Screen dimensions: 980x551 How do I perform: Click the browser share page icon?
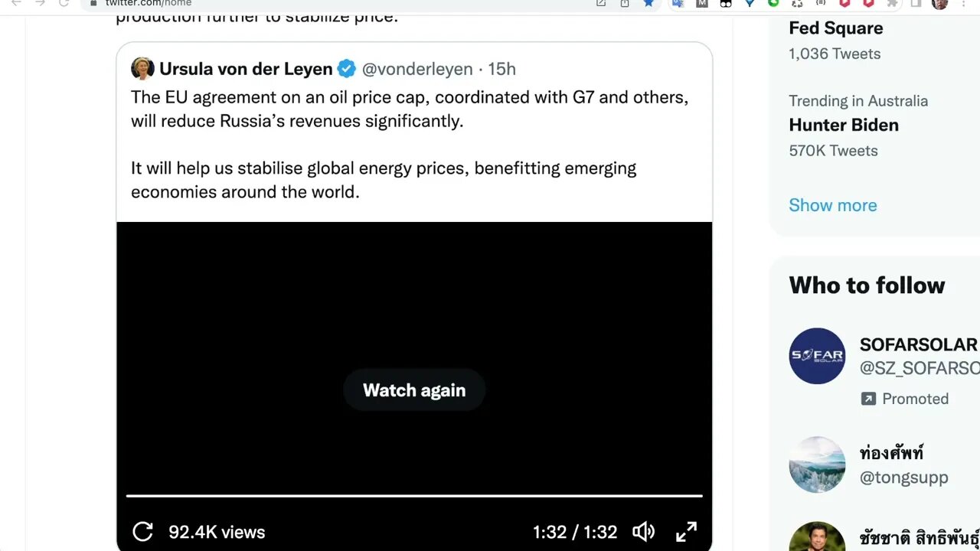625,3
